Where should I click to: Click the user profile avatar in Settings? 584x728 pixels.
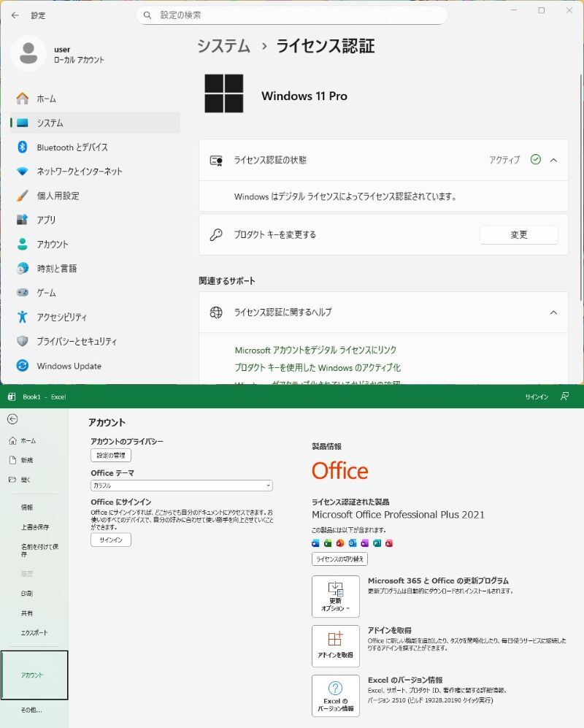[x=28, y=53]
